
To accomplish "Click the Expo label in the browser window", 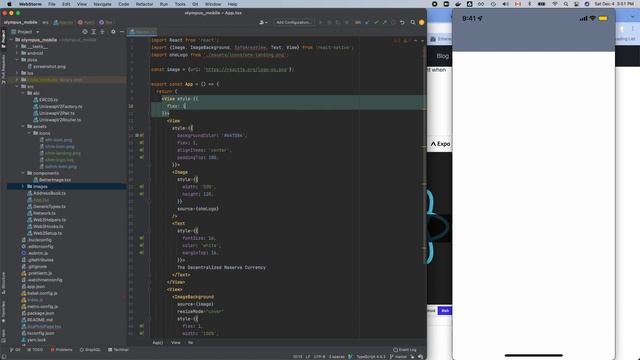I will pos(441,144).
